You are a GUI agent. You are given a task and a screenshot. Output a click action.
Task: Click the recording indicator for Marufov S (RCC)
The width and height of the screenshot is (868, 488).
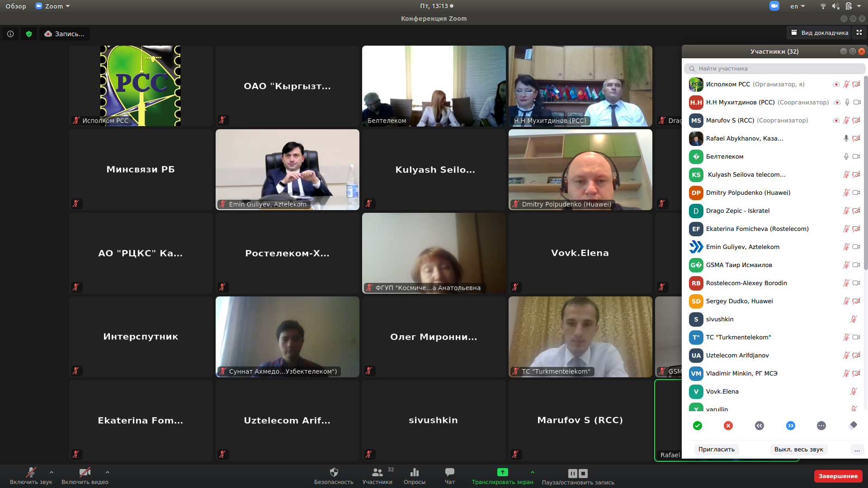click(x=836, y=120)
